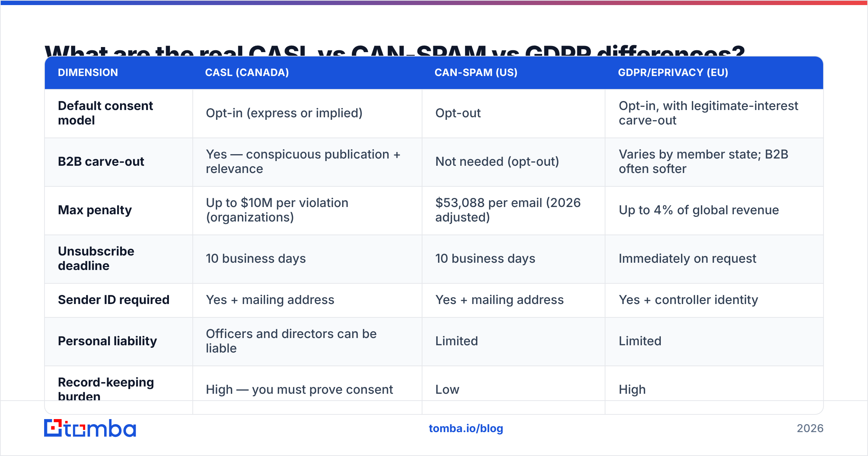Click 'Yes — conspicuous publication + relevance' cell
Viewport: 868px width, 456px height.
tap(303, 161)
